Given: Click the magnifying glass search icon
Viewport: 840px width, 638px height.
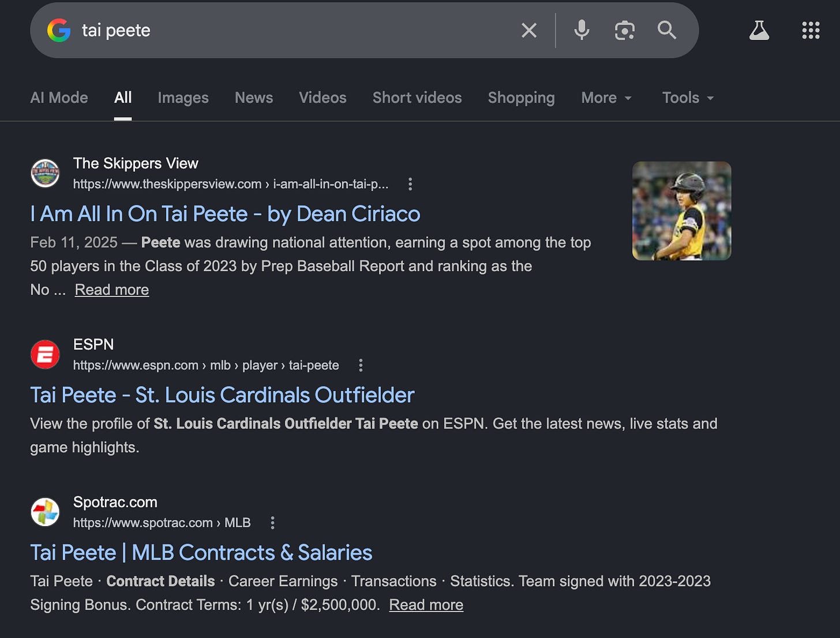Looking at the screenshot, I should coord(667,30).
